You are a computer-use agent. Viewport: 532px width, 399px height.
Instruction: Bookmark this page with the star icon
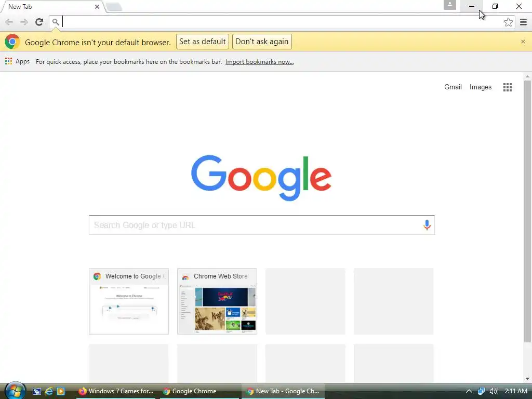click(508, 22)
